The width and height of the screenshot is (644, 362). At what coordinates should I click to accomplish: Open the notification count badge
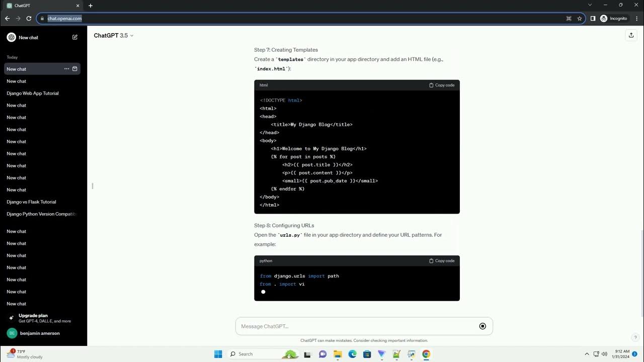(x=635, y=354)
